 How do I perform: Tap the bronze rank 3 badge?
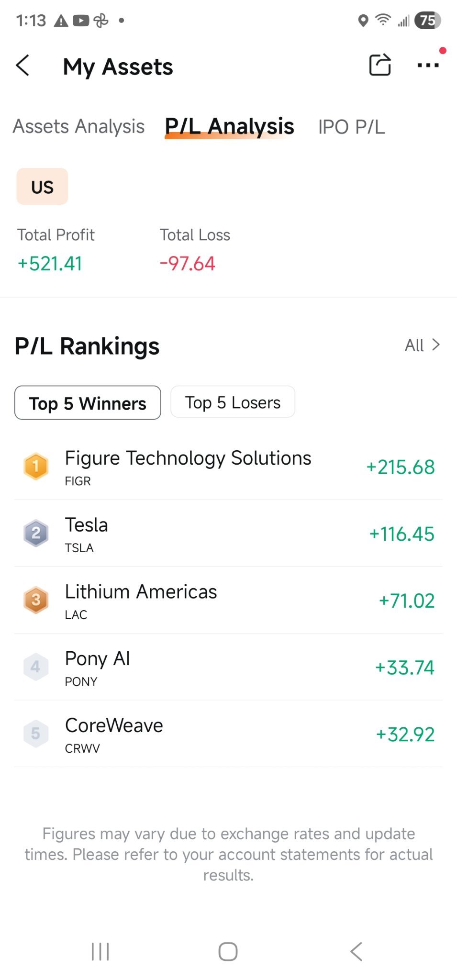click(x=36, y=600)
